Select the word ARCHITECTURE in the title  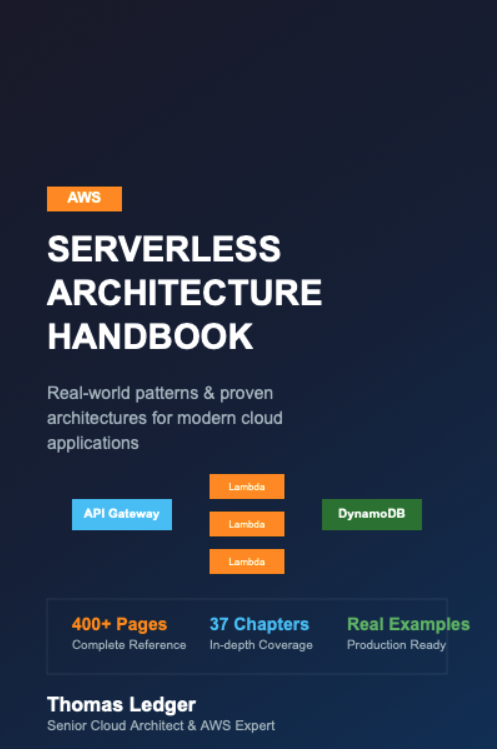point(184,292)
